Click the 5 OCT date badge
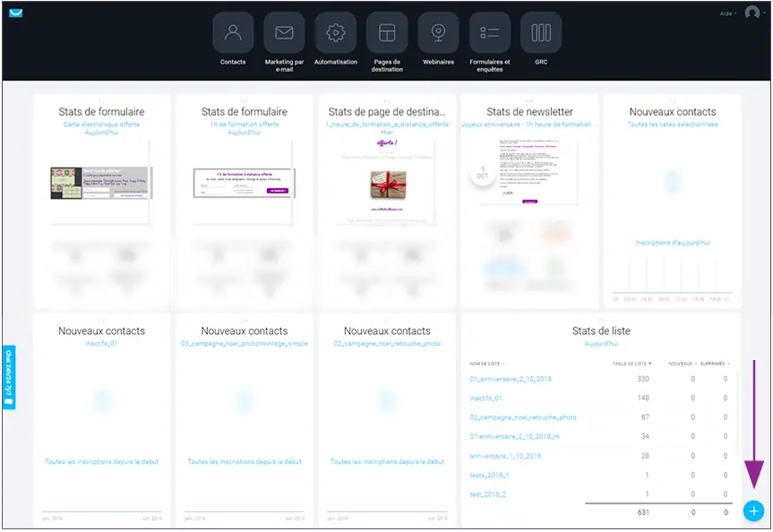 click(483, 173)
